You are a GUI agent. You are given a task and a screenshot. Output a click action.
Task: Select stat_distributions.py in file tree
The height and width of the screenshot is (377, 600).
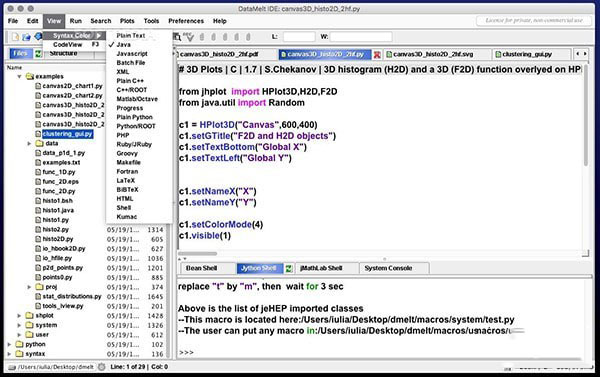(72, 297)
